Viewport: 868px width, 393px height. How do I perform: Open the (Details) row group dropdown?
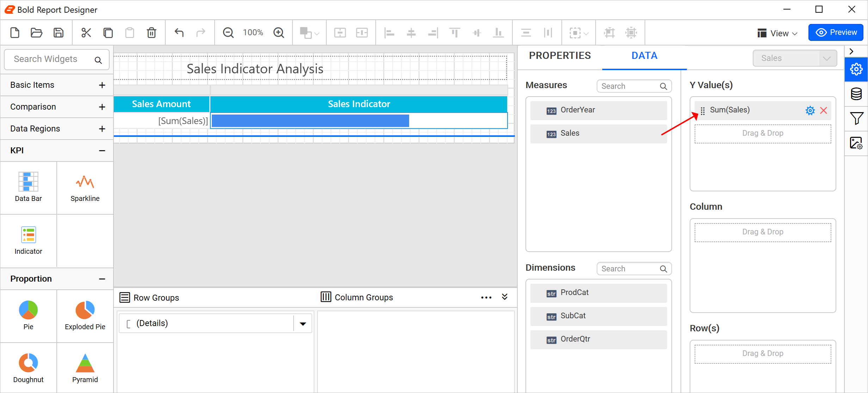(x=303, y=324)
